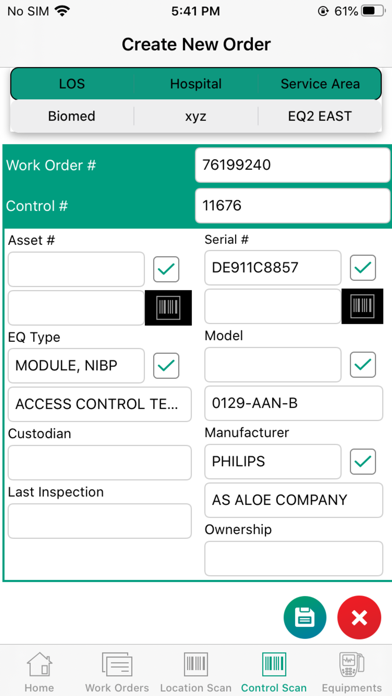Tap the model field 0129-AAN-B

[x=293, y=403]
